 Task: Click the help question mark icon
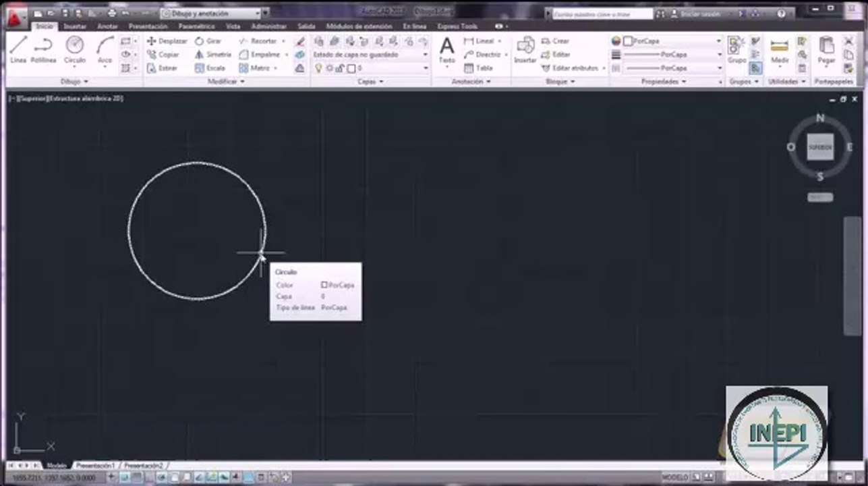pyautogui.click(x=781, y=13)
